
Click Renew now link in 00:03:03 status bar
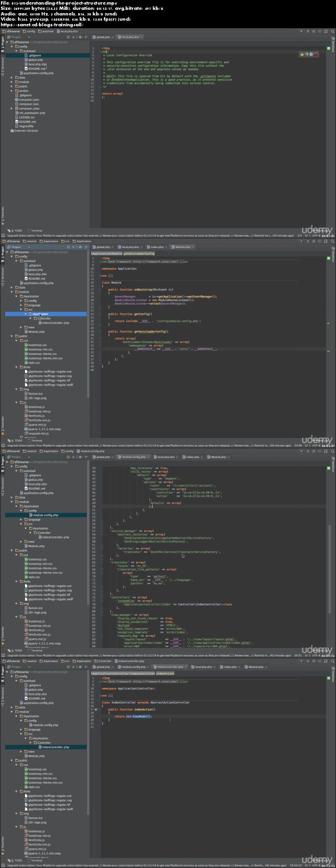pos(242,236)
